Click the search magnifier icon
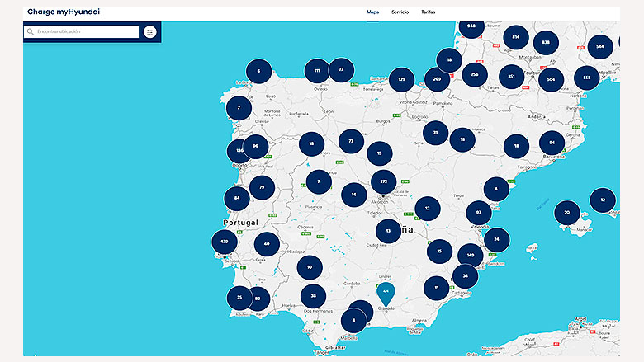The width and height of the screenshot is (644, 362). pyautogui.click(x=31, y=31)
